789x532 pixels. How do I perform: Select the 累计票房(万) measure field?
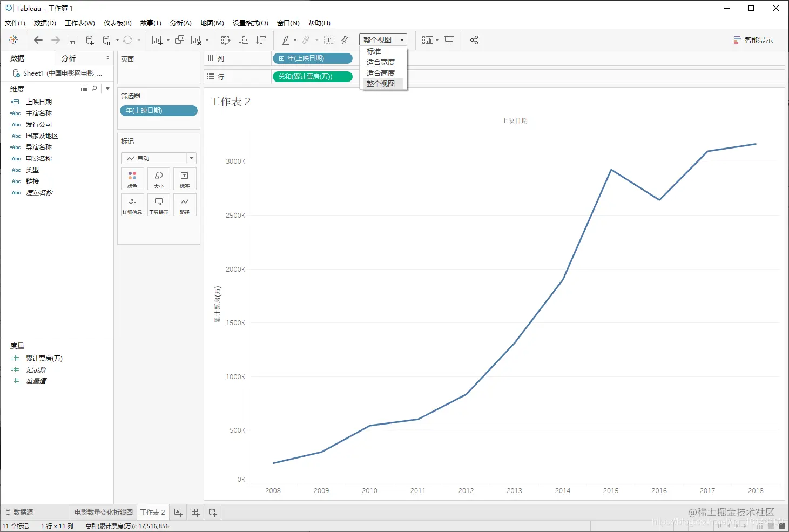[44, 359]
